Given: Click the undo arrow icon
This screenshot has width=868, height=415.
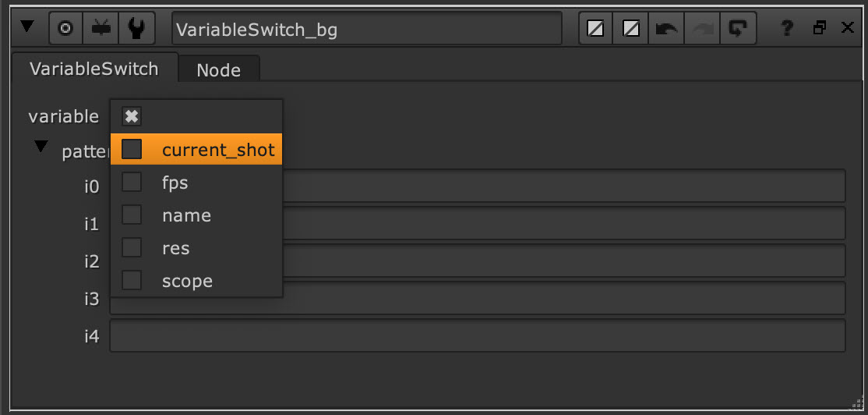Looking at the screenshot, I should click(x=666, y=29).
